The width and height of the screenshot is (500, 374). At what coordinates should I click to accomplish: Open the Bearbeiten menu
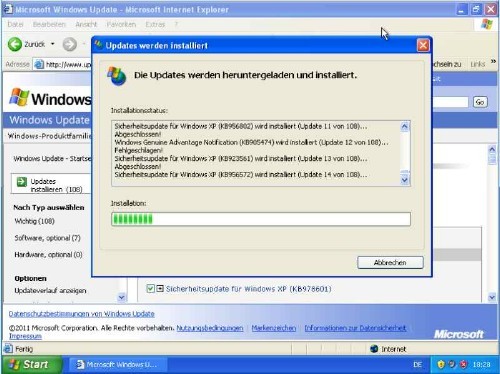49,24
